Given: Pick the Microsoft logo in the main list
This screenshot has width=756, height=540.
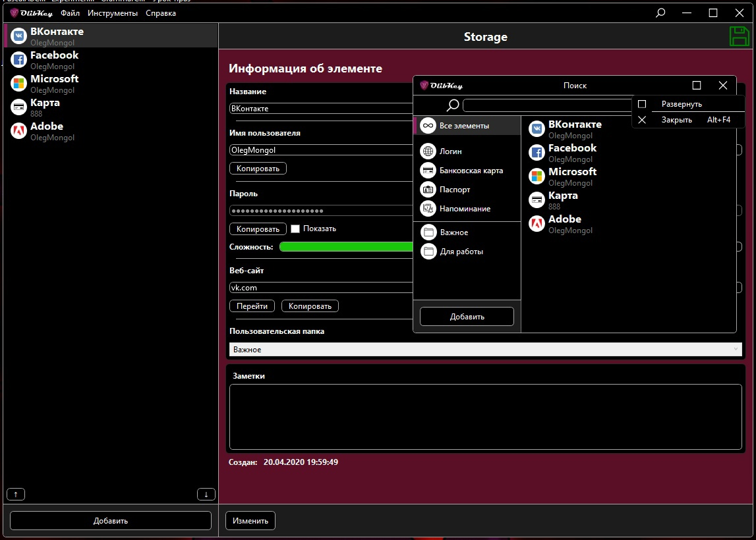Looking at the screenshot, I should pos(19,84).
